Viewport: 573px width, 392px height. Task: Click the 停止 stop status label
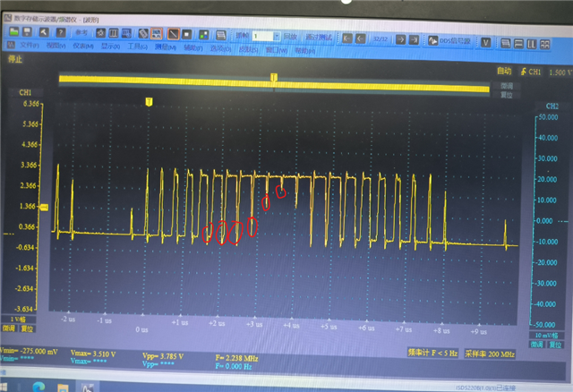15,59
